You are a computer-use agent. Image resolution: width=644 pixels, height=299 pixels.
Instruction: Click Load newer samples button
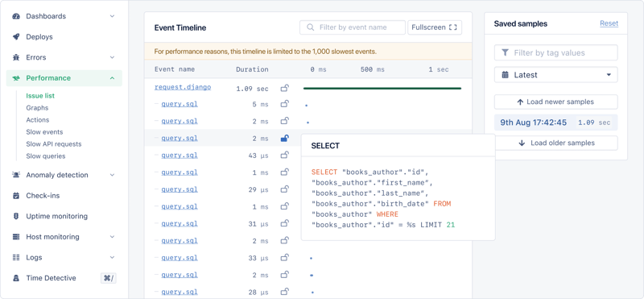point(555,102)
